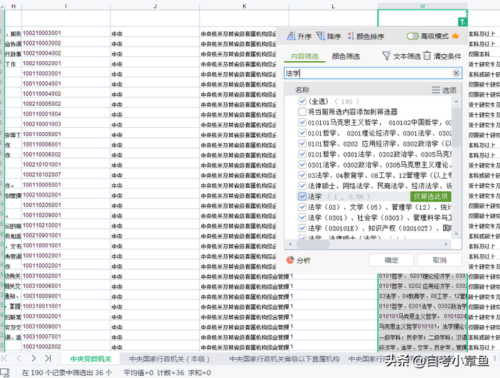The width and height of the screenshot is (500, 378).
Task: Click the green 仅筛选此项 button
Action: click(x=431, y=197)
